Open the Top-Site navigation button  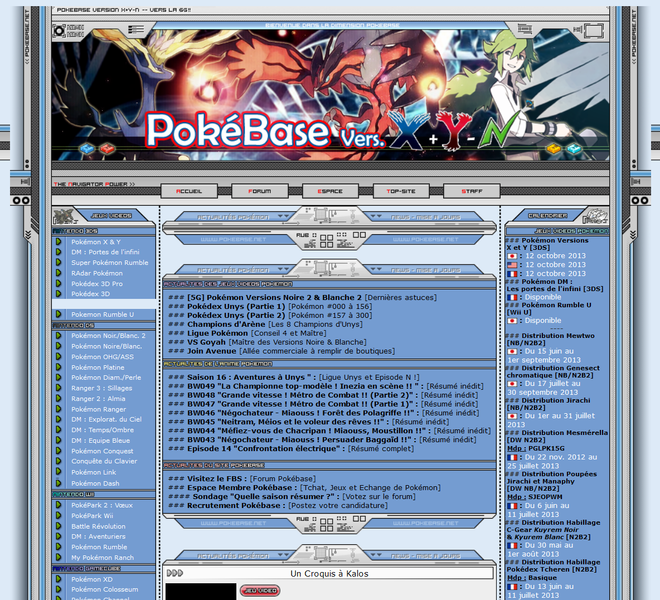401,191
